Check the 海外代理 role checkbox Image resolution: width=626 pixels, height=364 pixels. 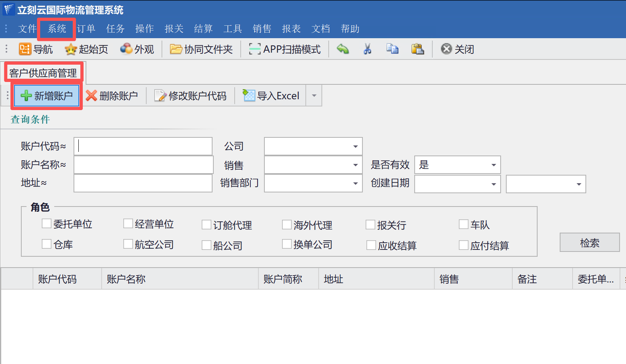coord(287,225)
